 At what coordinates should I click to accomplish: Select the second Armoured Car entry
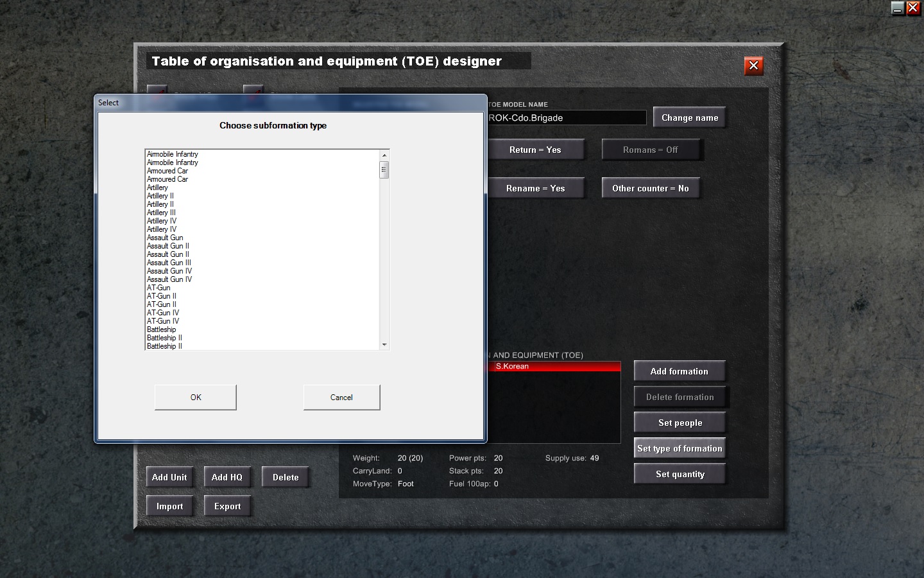167,179
